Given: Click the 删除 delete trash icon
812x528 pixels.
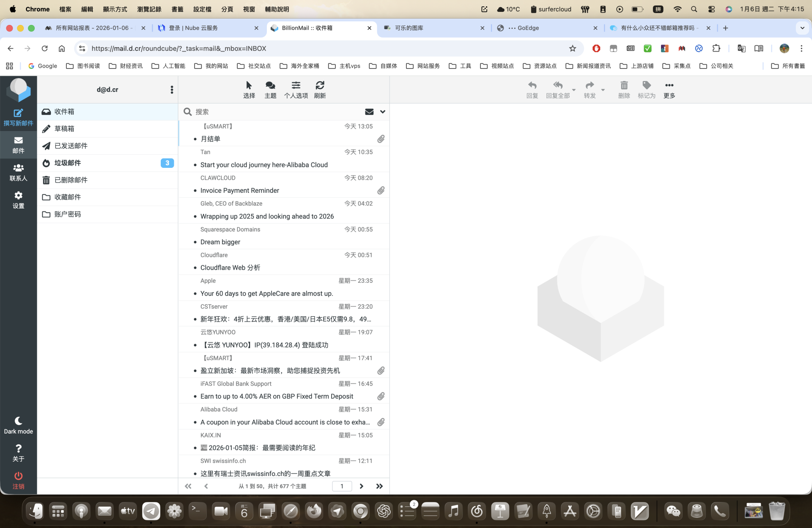Looking at the screenshot, I should 624,90.
